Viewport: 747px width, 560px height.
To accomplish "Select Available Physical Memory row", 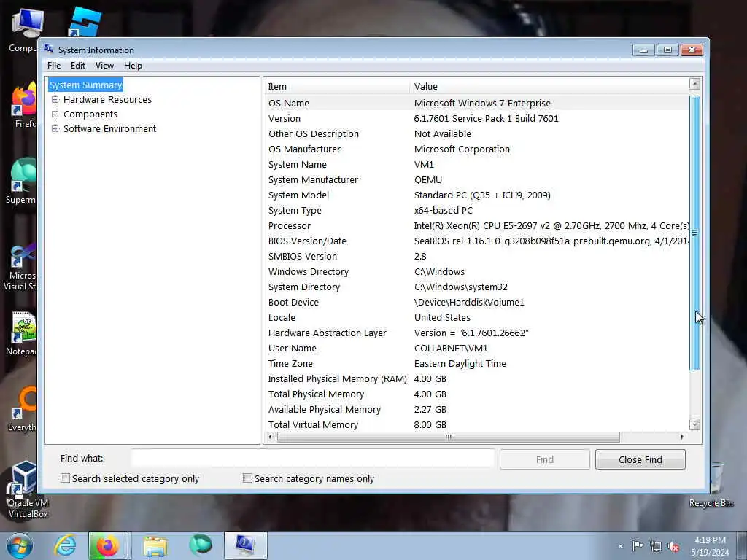I will (x=476, y=410).
